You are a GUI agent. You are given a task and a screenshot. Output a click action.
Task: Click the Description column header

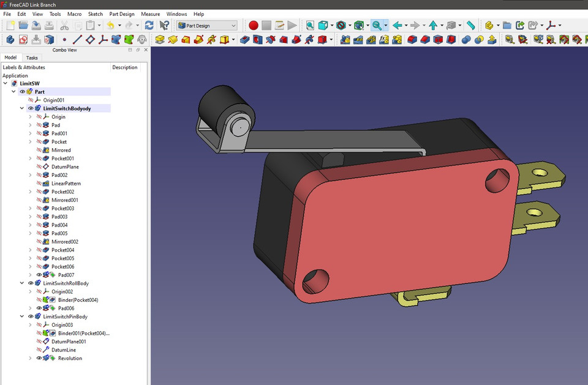click(125, 67)
